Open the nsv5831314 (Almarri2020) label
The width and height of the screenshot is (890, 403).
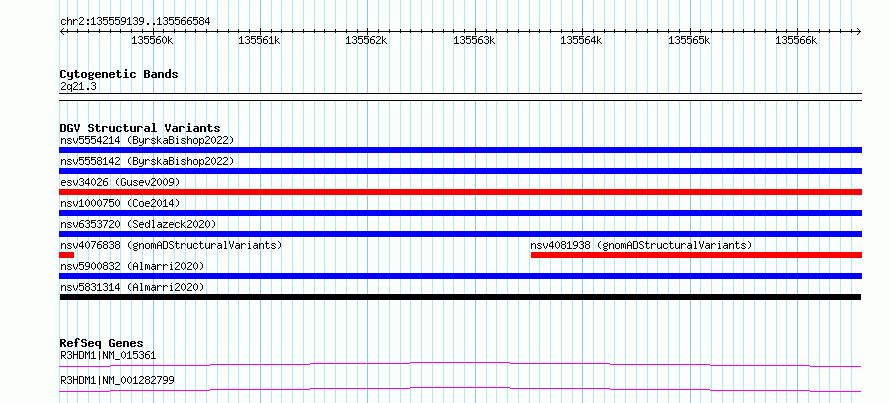point(132,287)
